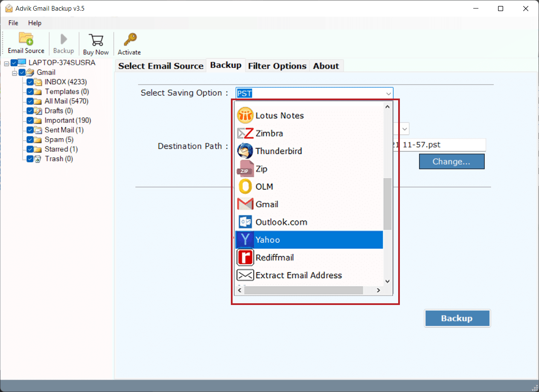Viewport: 539px width, 392px height.
Task: Open the Select Saving Option dropdown arrow
Action: [388, 93]
